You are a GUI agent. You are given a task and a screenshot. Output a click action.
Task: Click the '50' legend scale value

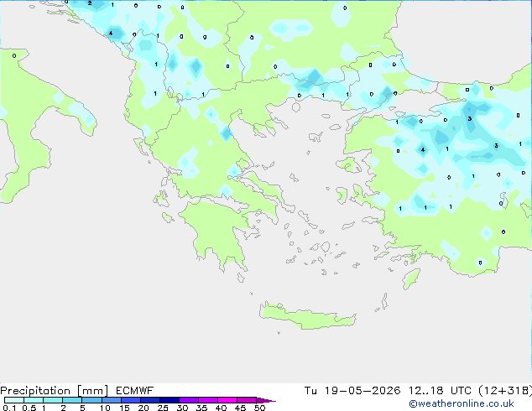259,408
